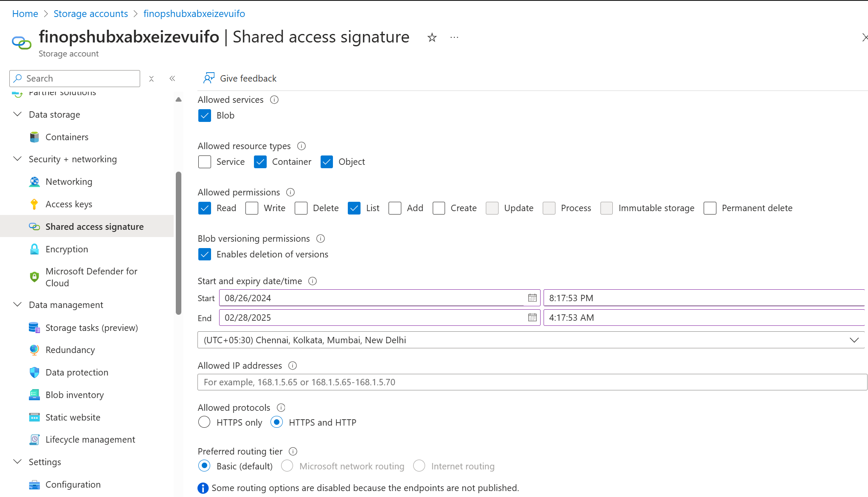Enable the Delete permission checkbox

301,208
